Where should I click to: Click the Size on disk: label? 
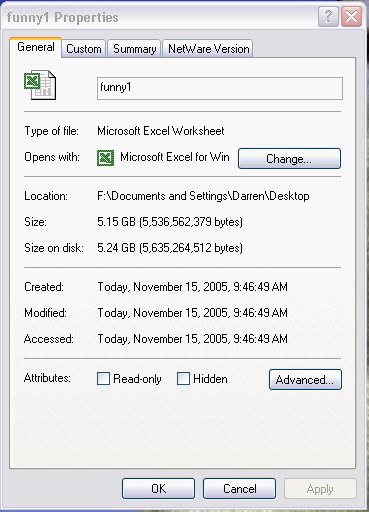[54, 248]
